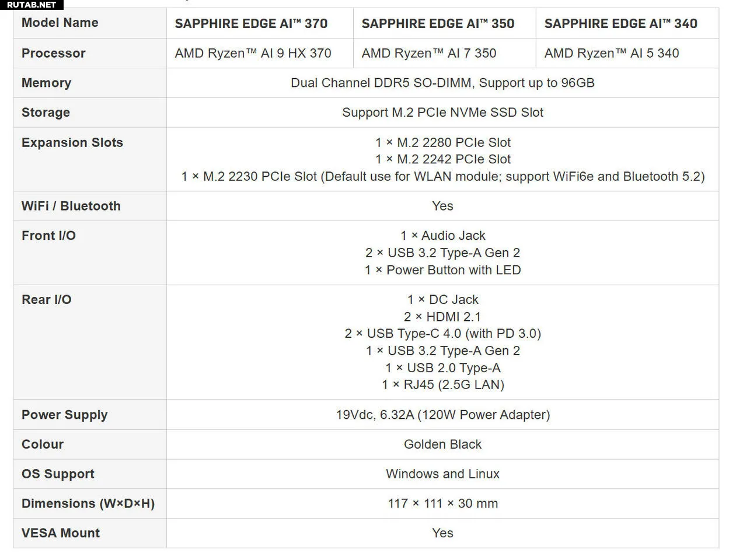736x560 pixels.
Task: Click the WiFi / Bluetooth row label
Action: pyautogui.click(x=71, y=206)
